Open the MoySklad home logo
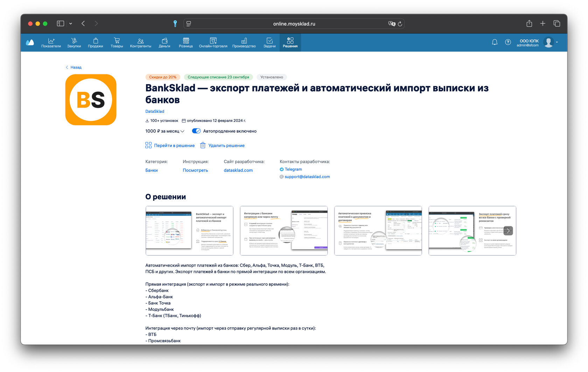This screenshot has height=372, width=588. pyautogui.click(x=30, y=42)
